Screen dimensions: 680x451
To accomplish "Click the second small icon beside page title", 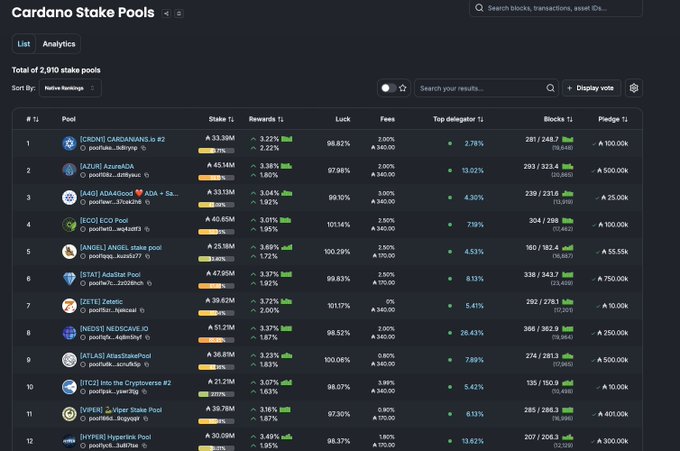I will tap(179, 13).
